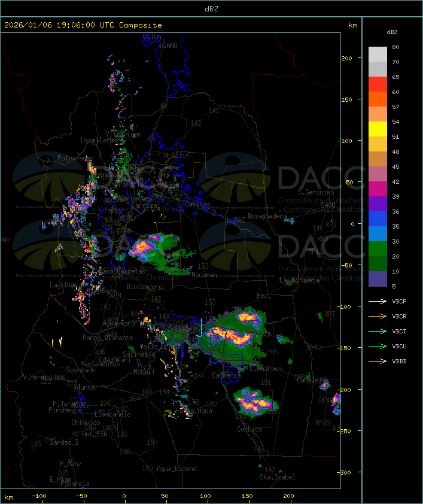
Task: Click the Sta.Isabel place label
Action: [x=277, y=477]
